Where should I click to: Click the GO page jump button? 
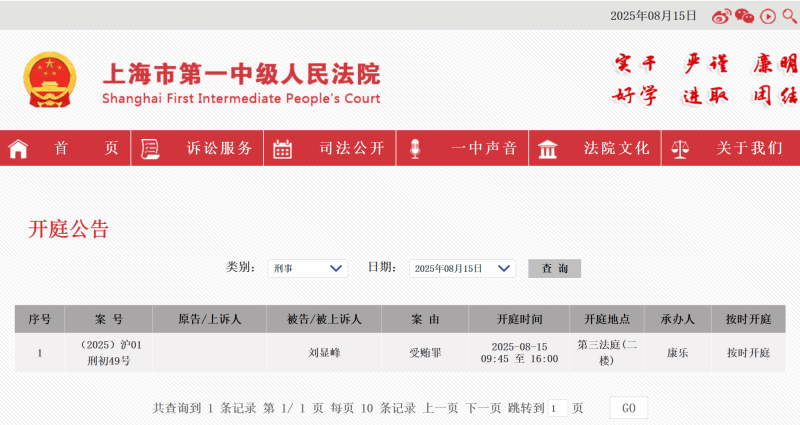pyautogui.click(x=629, y=408)
